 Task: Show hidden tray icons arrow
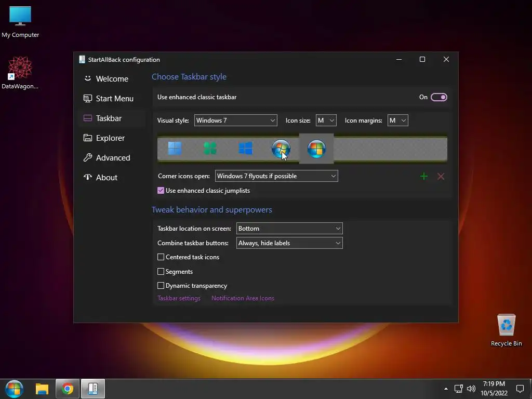click(446, 389)
